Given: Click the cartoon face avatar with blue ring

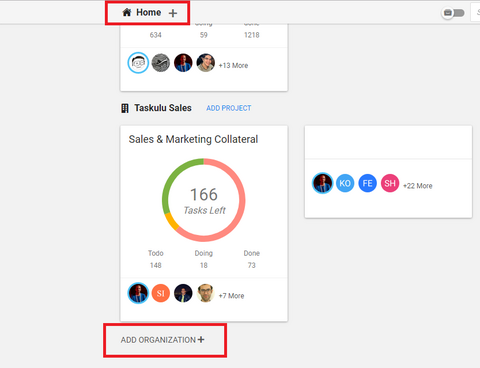Looking at the screenshot, I should click(x=138, y=63).
